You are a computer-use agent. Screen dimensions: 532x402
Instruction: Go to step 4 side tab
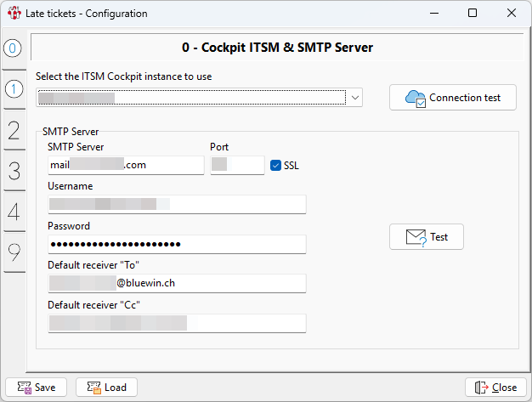pos(14,212)
